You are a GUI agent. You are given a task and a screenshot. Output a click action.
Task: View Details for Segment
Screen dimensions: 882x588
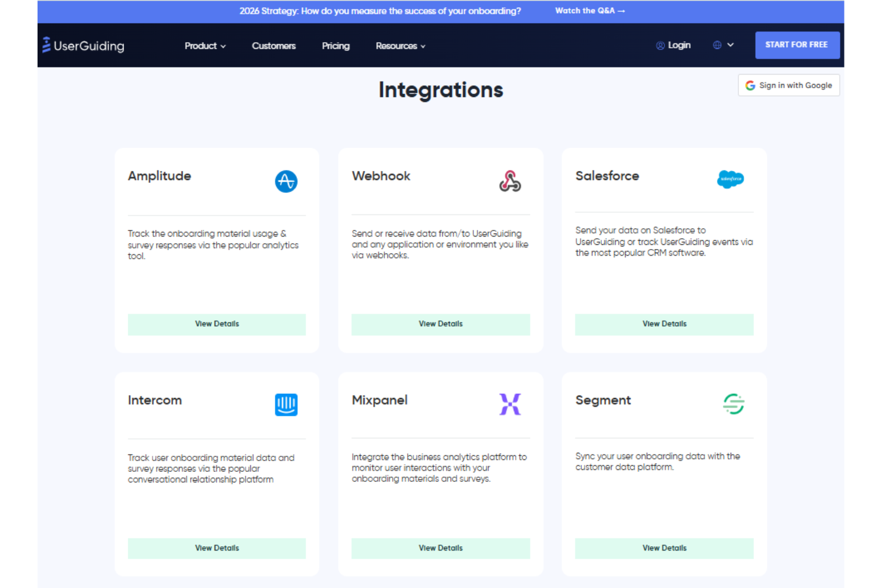[x=664, y=548]
